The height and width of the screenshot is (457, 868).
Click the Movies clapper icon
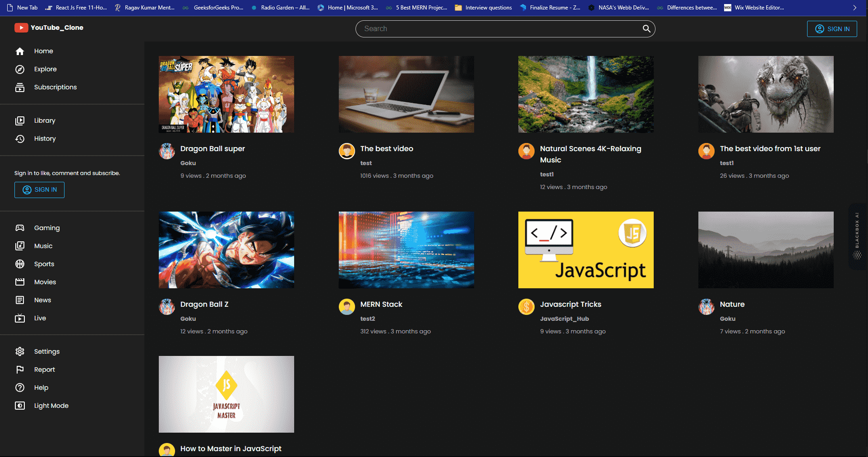(x=20, y=282)
